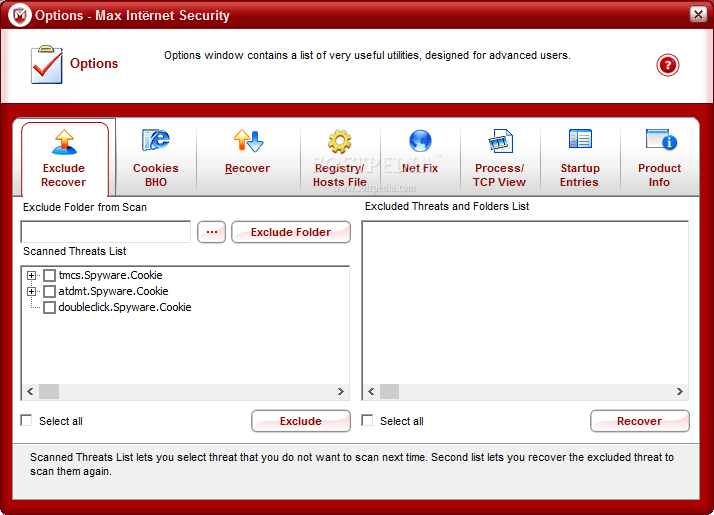Enable Select all under Excluded Threats list
The width and height of the screenshot is (714, 515).
(x=367, y=420)
